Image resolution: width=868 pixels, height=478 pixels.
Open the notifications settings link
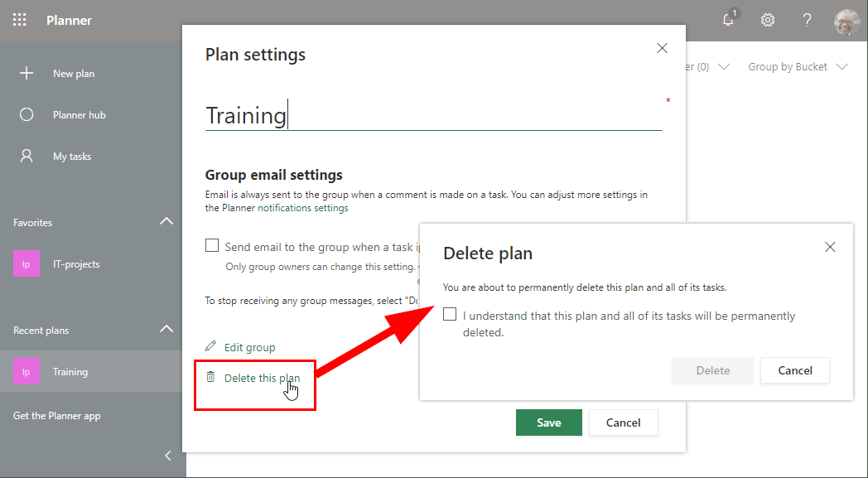click(303, 208)
